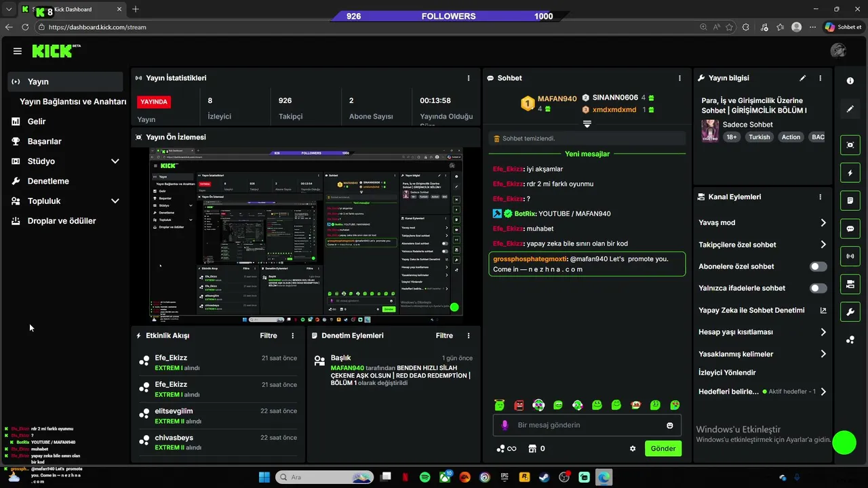Open Steam from the Windows taskbar
Image resolution: width=868 pixels, height=488 pixels.
coord(545,477)
